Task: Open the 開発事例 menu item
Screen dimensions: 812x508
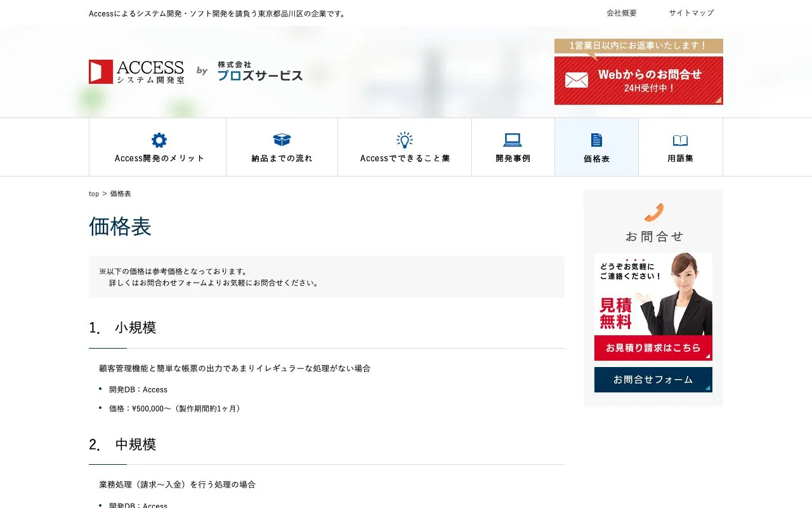Action: pos(513,147)
